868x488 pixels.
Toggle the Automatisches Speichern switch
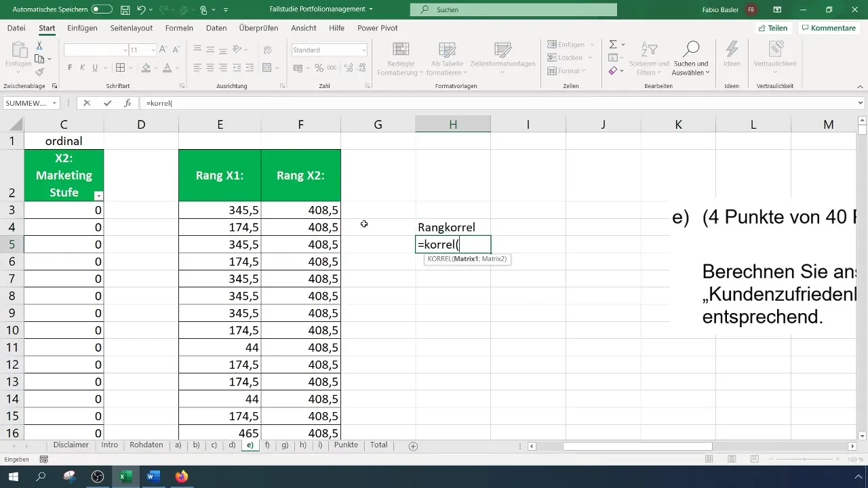pyautogui.click(x=101, y=9)
